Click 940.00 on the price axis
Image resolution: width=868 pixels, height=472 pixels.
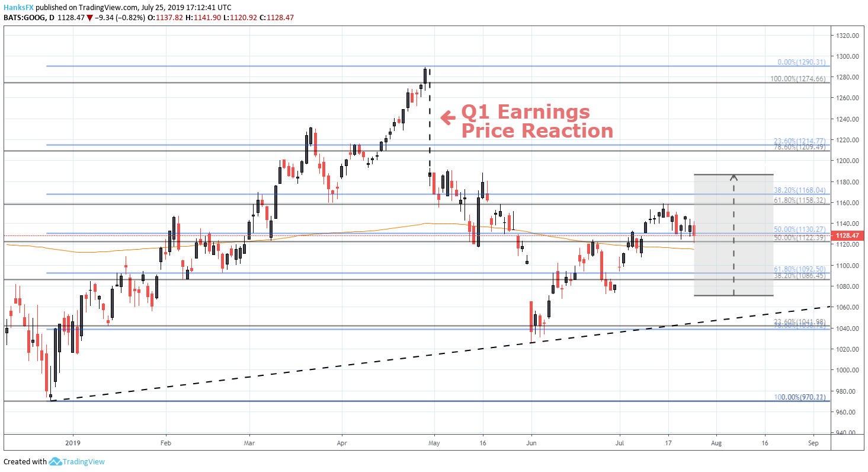[x=847, y=433]
